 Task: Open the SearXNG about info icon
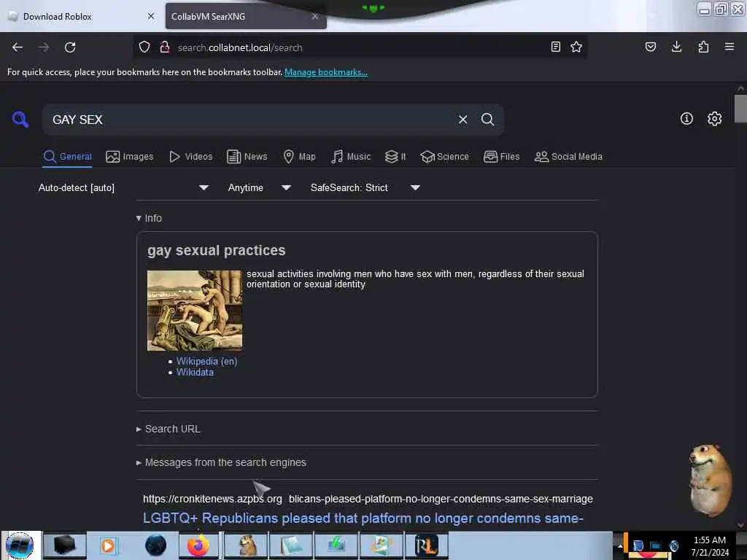(x=686, y=119)
